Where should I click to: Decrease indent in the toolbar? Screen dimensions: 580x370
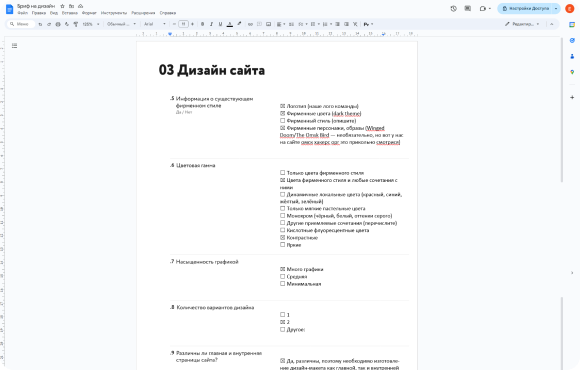(337, 24)
